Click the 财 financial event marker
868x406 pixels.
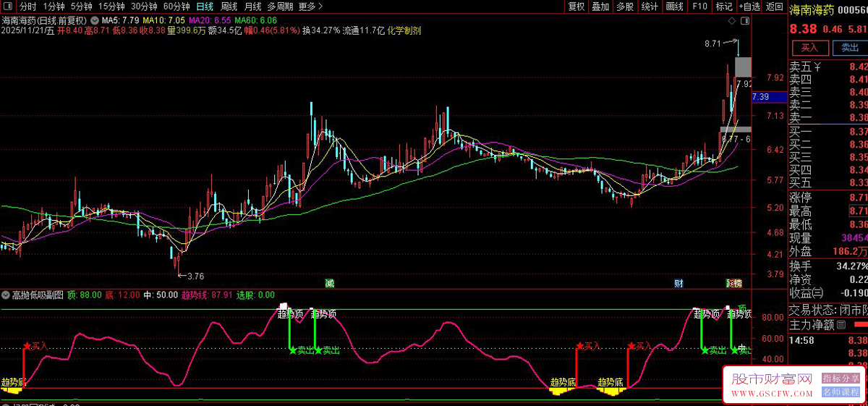coord(678,282)
